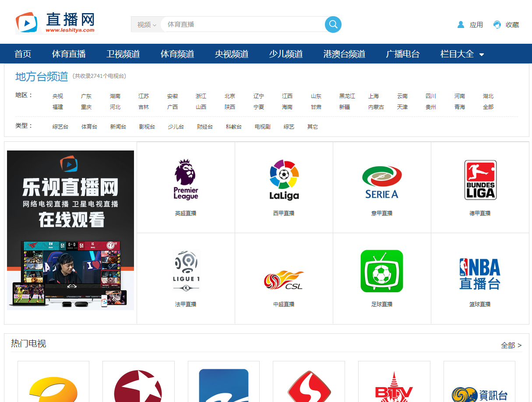The height and width of the screenshot is (402, 532).
Task: Filter by 少儿台 channel type
Action: coord(176,126)
